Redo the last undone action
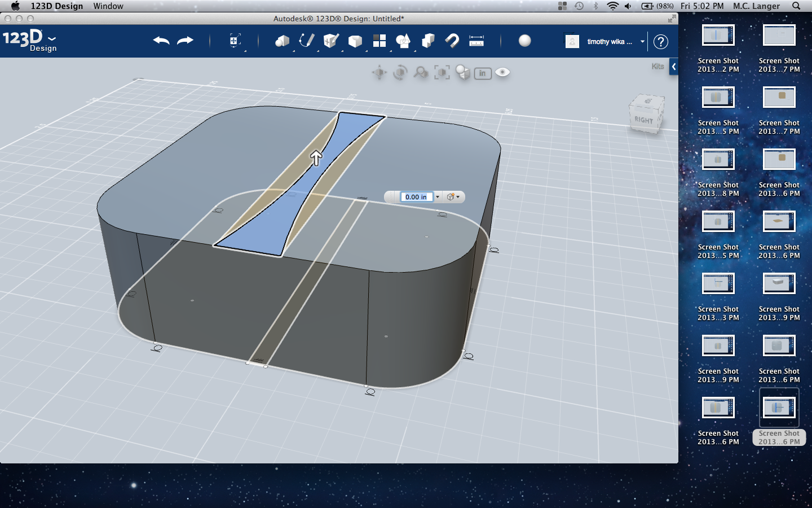 (185, 41)
